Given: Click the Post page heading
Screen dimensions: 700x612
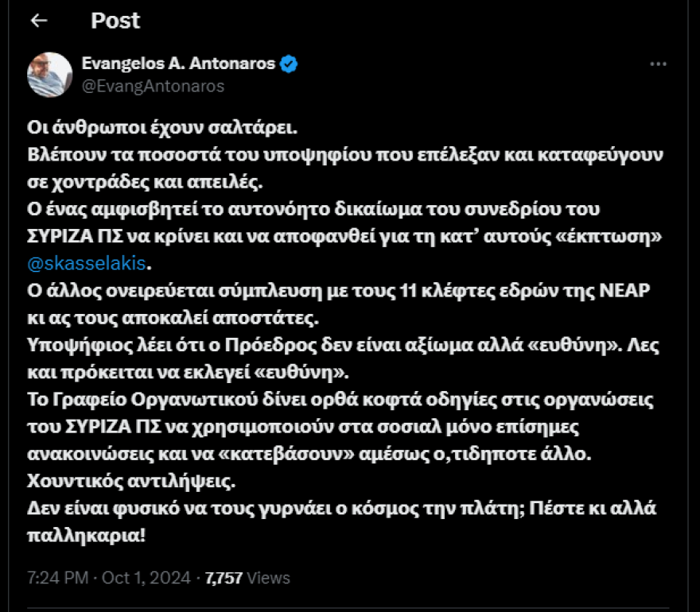Looking at the screenshot, I should coord(116,21).
